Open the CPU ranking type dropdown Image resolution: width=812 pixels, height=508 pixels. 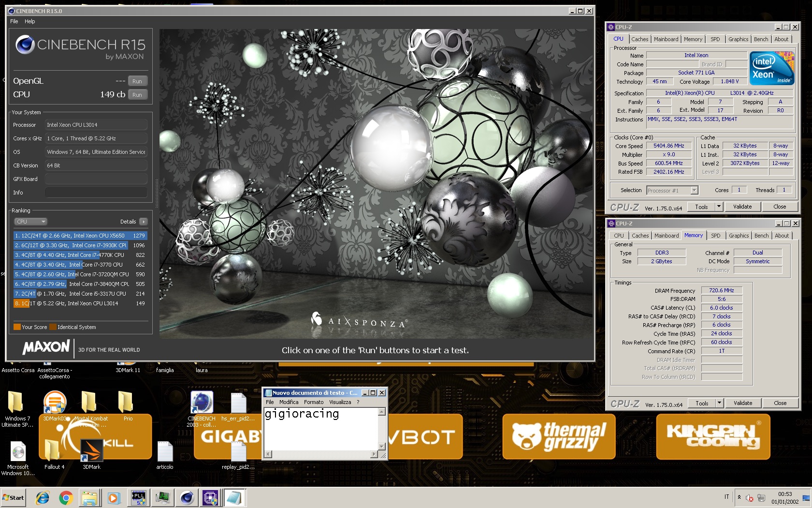click(30, 222)
